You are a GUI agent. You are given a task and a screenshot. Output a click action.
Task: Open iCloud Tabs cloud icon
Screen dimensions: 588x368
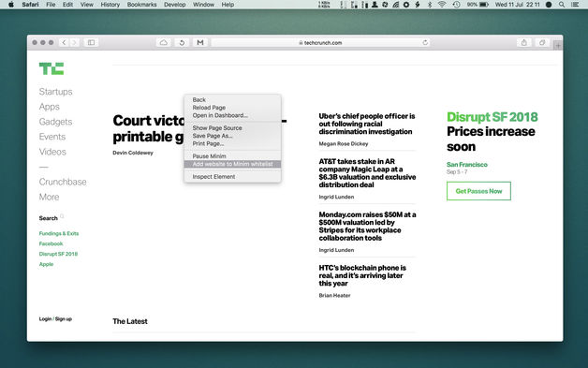tap(164, 42)
